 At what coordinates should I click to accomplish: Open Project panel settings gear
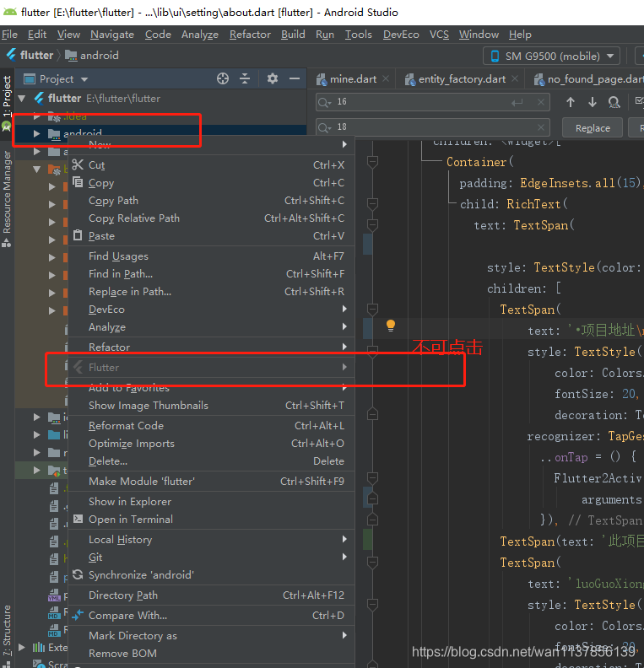273,78
